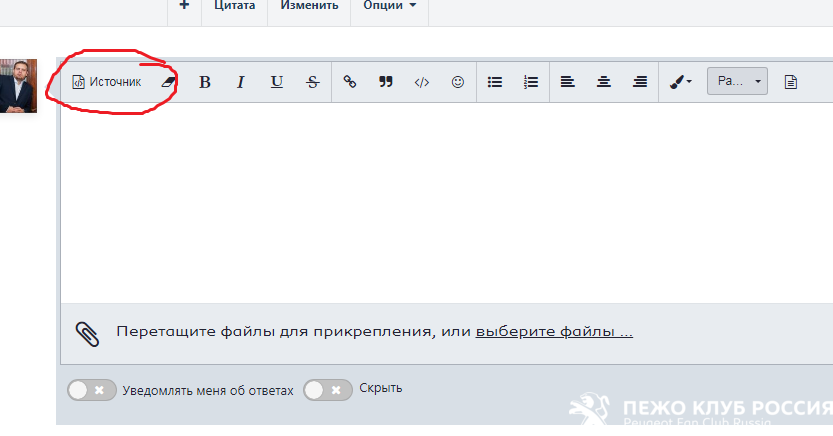
Task: Open the emoji smiley picker
Action: 458,82
